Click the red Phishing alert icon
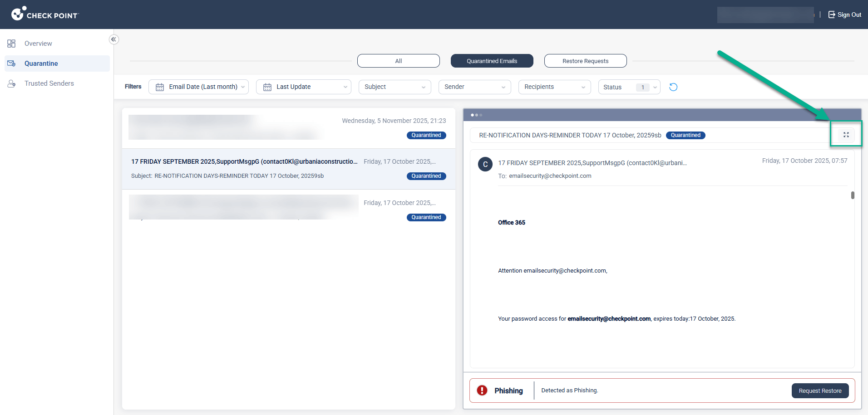Screen dimensions: 868x415 pos(482,391)
